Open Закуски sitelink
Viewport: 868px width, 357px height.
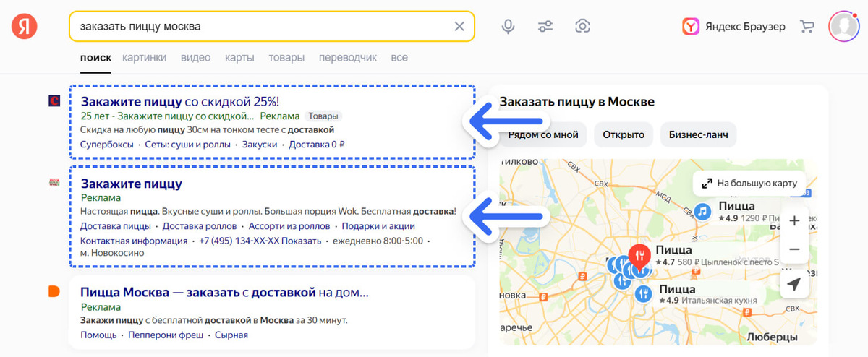260,145
